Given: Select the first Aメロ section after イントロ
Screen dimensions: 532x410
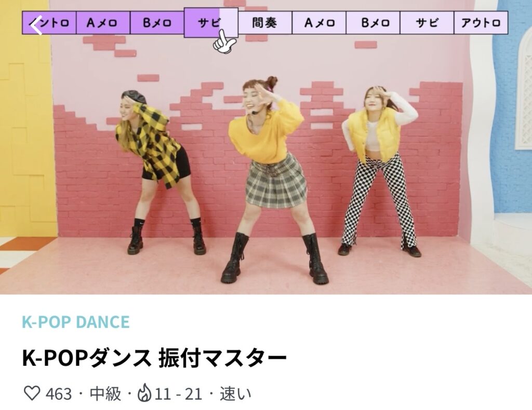Looking at the screenshot, I should pyautogui.click(x=103, y=23).
